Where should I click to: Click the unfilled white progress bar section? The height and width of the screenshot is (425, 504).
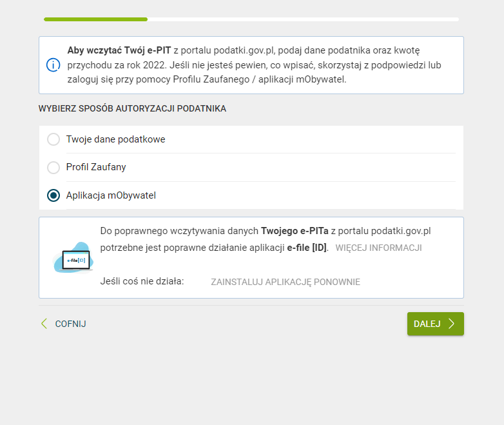click(x=303, y=19)
